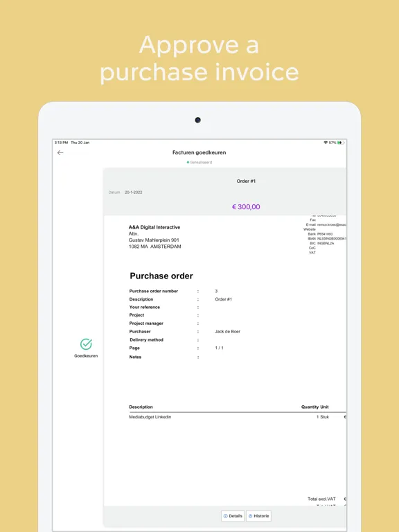Select the A&A Digital Interactive company name
399x532 pixels.
[x=154, y=227]
